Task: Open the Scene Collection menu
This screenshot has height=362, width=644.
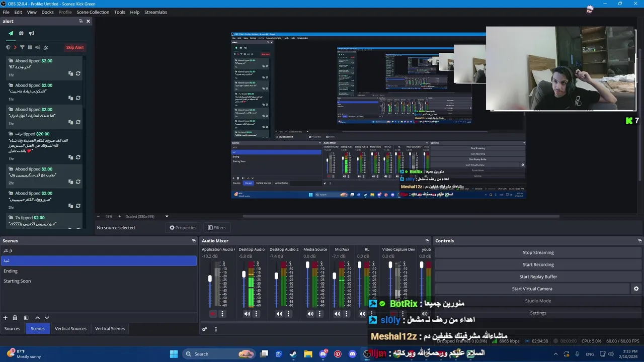Action: pos(93,12)
